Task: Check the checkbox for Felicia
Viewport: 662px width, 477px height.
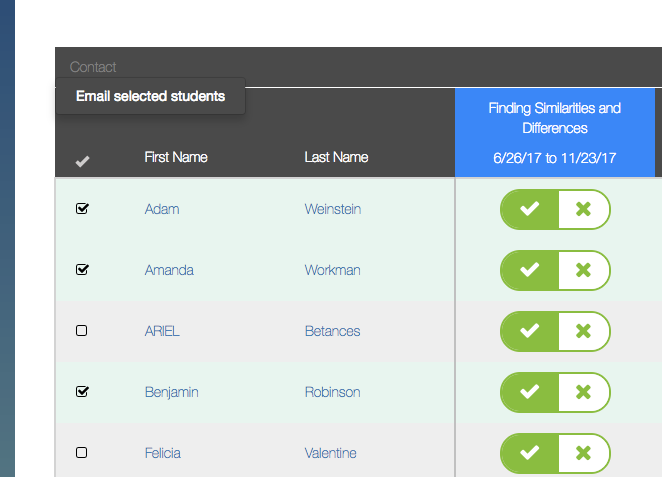Action: pyautogui.click(x=82, y=453)
